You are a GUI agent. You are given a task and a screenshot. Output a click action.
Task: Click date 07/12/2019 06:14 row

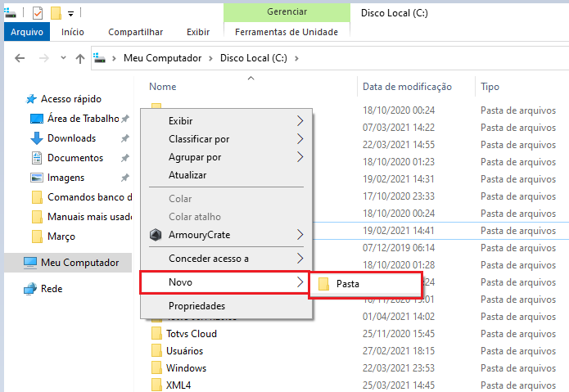coord(399,248)
